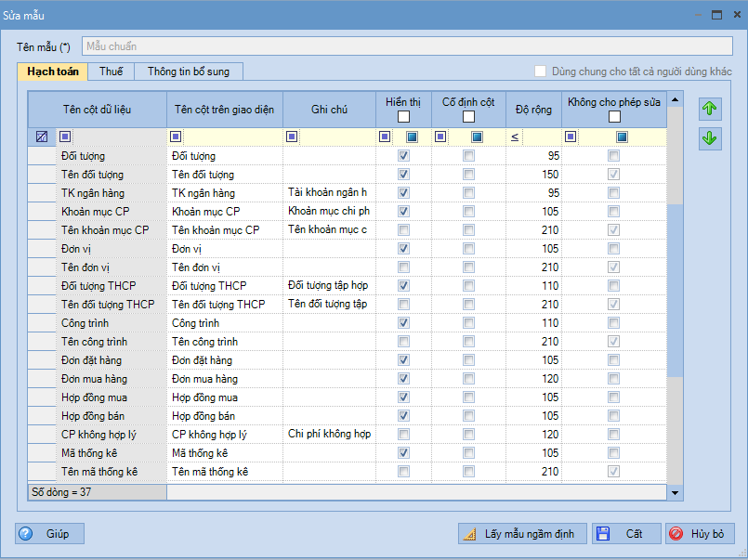
Task: Clear all filters icon in the filter row
Action: click(42, 137)
